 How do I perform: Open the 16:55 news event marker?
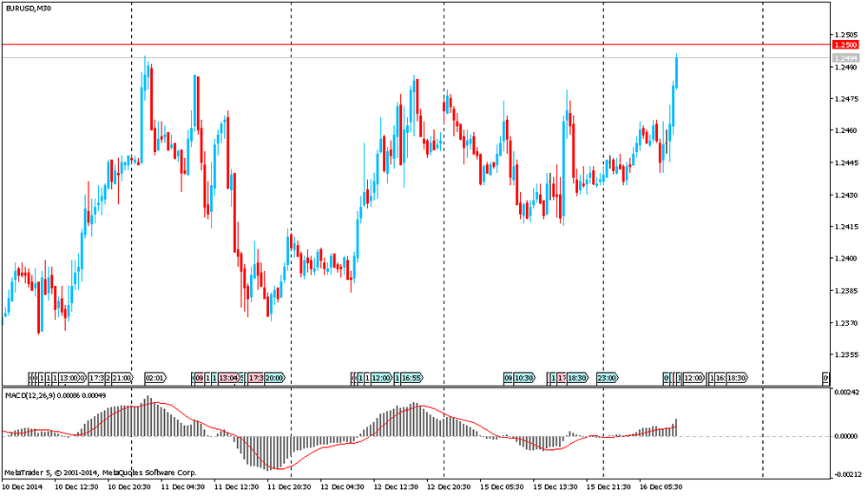(x=412, y=378)
